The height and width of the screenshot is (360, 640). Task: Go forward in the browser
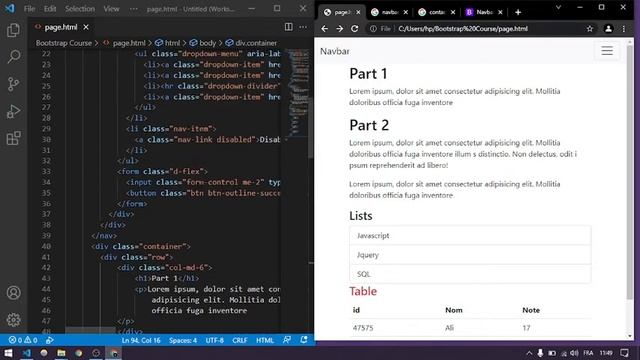(340, 29)
